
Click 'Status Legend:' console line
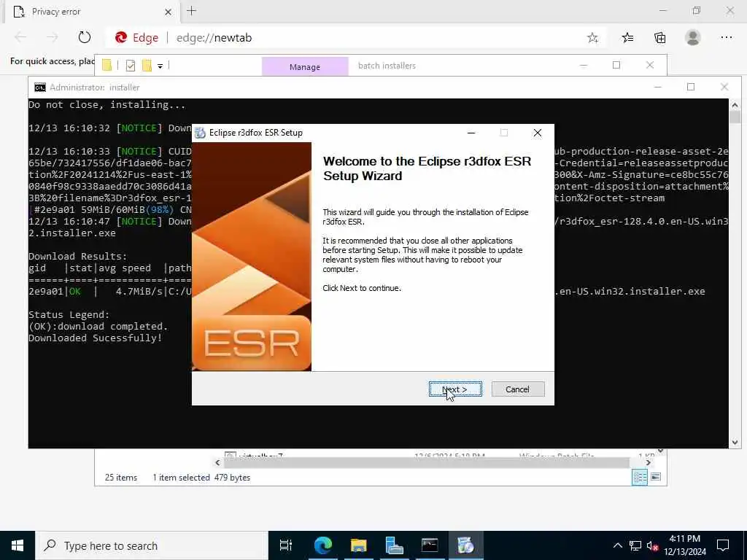click(x=69, y=315)
